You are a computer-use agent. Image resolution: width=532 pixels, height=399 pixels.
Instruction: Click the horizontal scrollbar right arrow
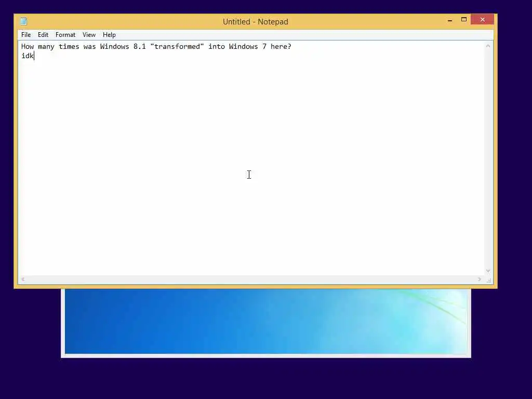[x=480, y=280]
